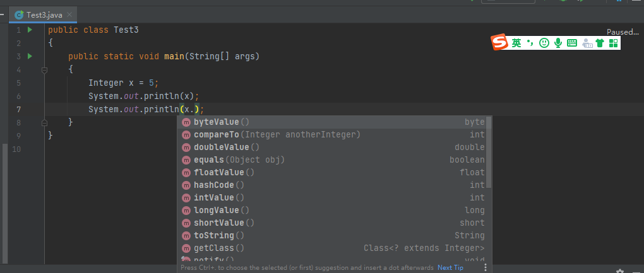Click the Paused... indexing status text
644x273 pixels.
pyautogui.click(x=623, y=32)
